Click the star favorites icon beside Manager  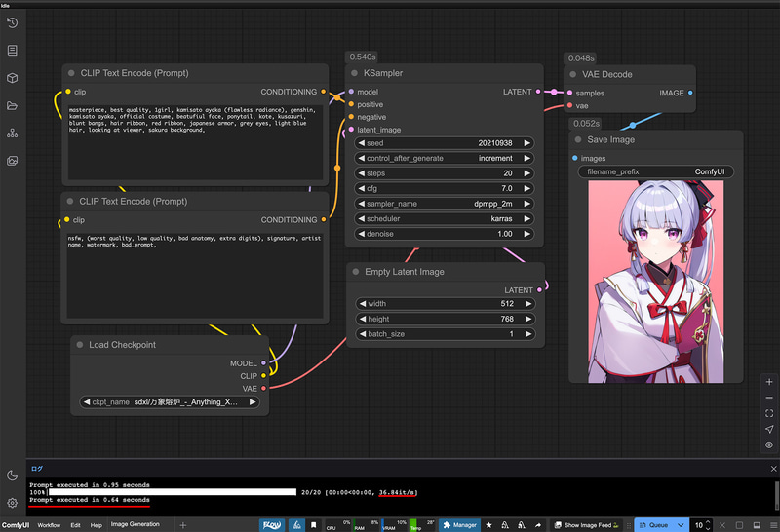point(488,525)
